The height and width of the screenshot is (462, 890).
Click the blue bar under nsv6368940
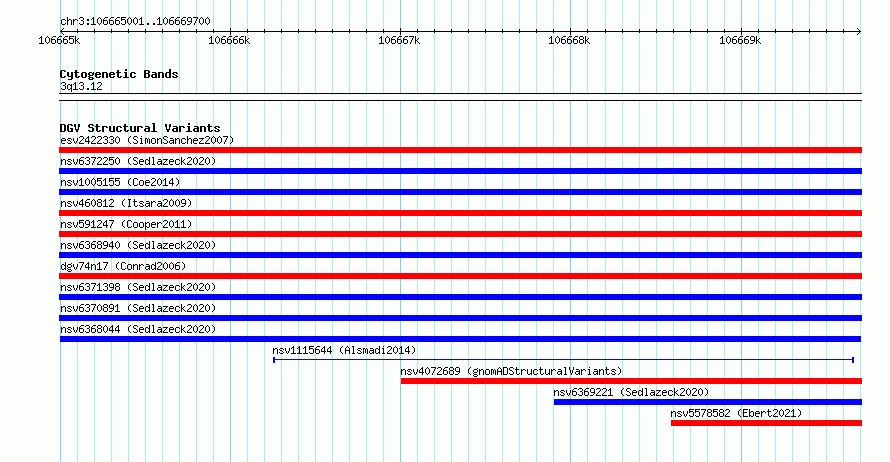click(460, 255)
